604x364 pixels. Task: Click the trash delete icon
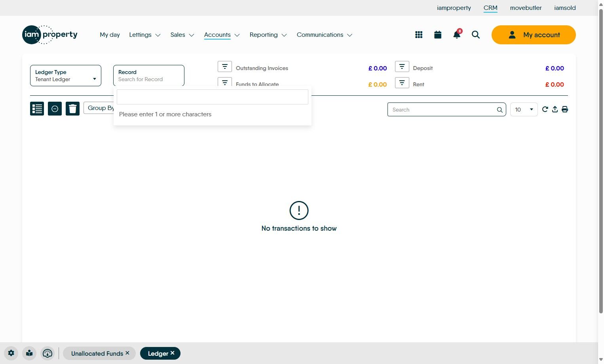click(72, 108)
